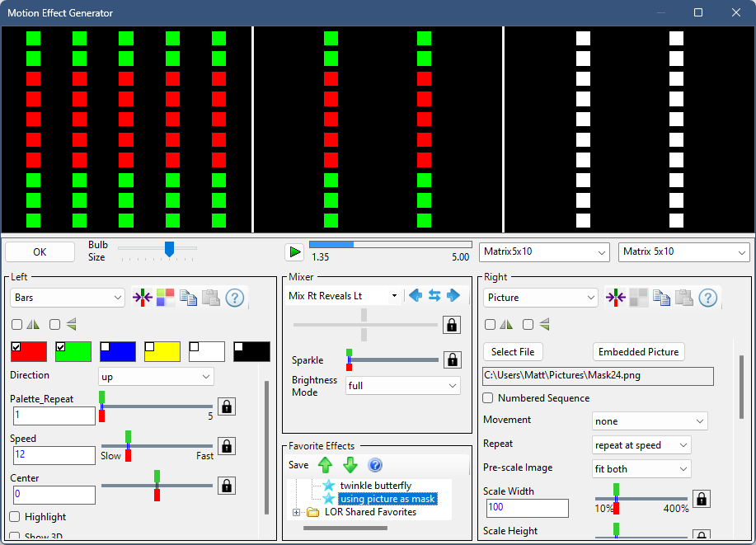Select the twinkle butterfly favorite
The image size is (756, 545).
376,485
